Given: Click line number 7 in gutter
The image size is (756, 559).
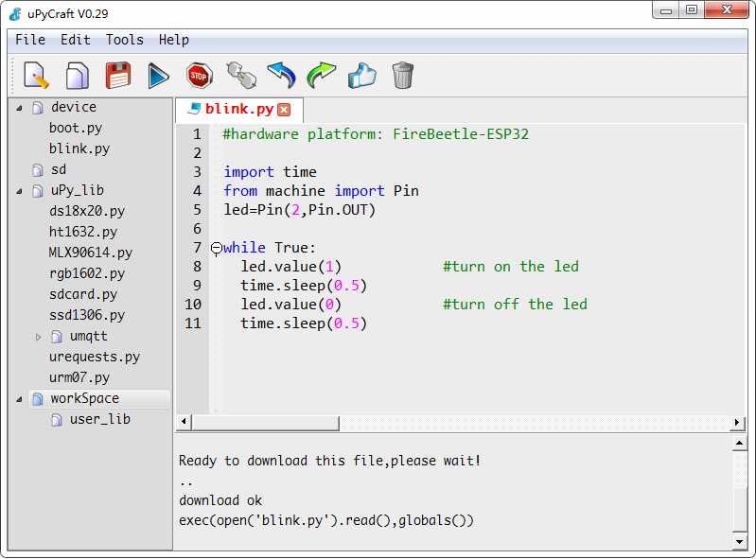Looking at the screenshot, I should click(197, 248).
